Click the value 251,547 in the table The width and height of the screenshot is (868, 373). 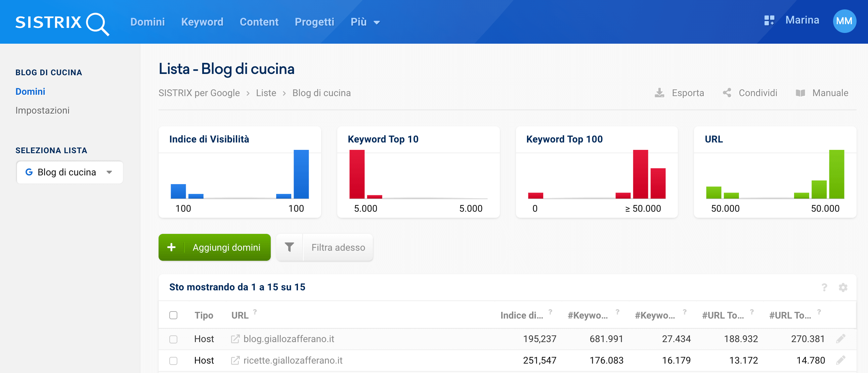[539, 360]
